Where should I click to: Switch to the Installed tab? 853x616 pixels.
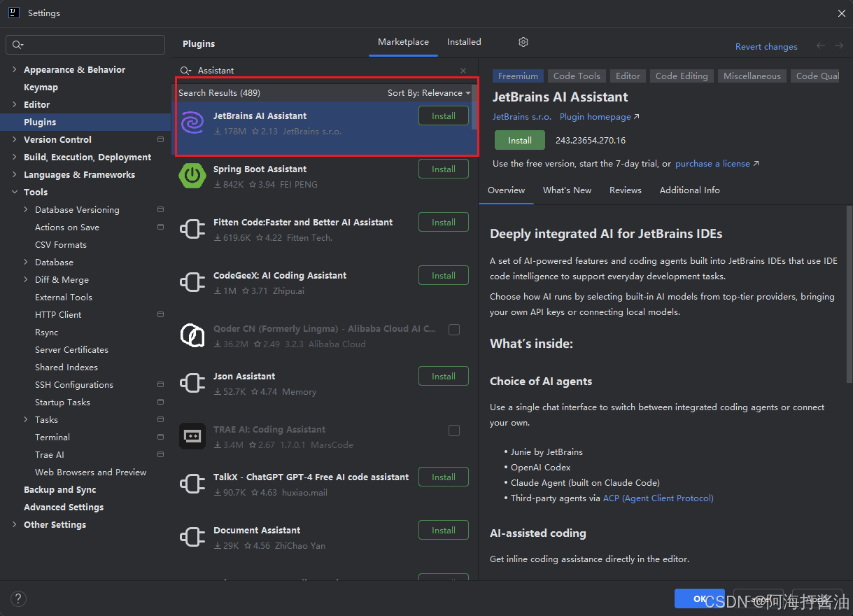pos(464,42)
